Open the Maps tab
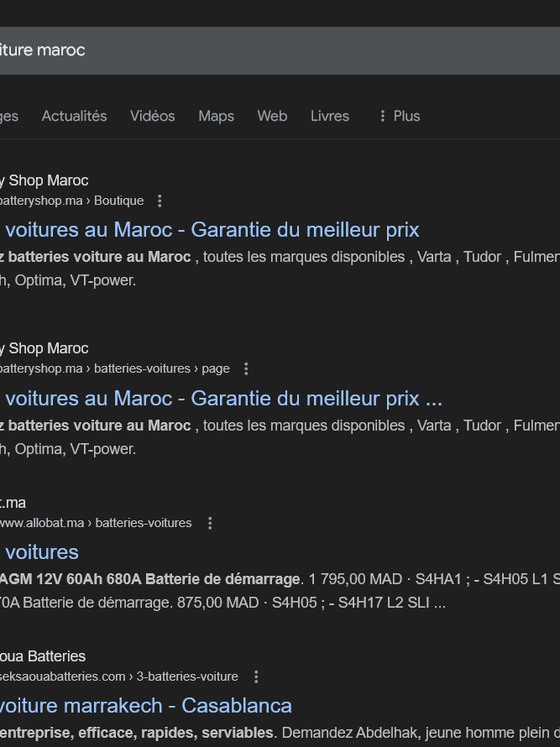The width and height of the screenshot is (560, 747). click(216, 116)
